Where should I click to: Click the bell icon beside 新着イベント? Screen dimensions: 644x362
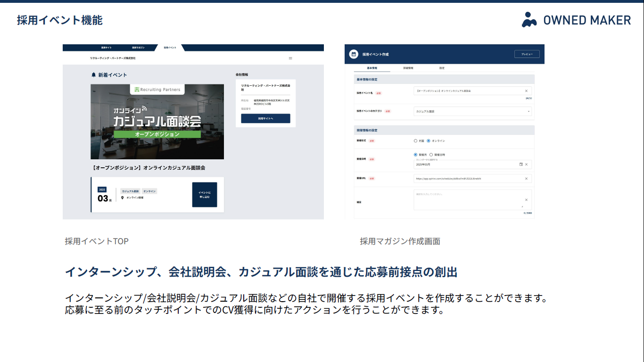click(94, 75)
